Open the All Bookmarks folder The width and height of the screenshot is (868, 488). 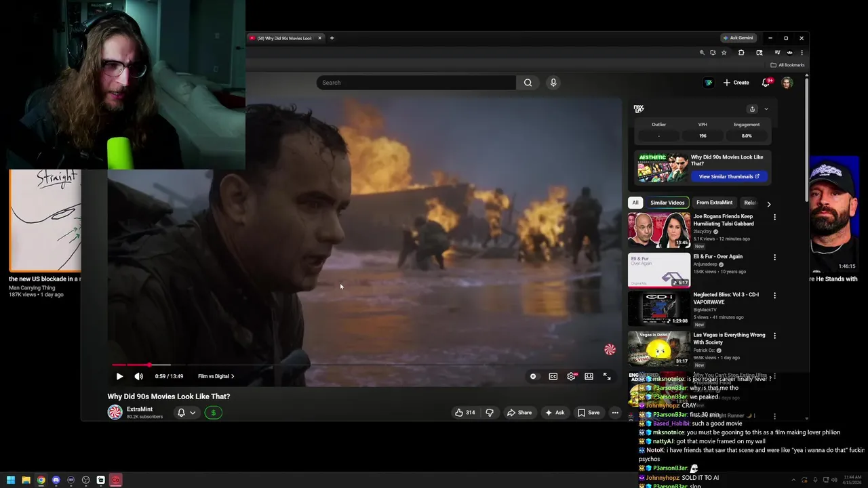[787, 65]
